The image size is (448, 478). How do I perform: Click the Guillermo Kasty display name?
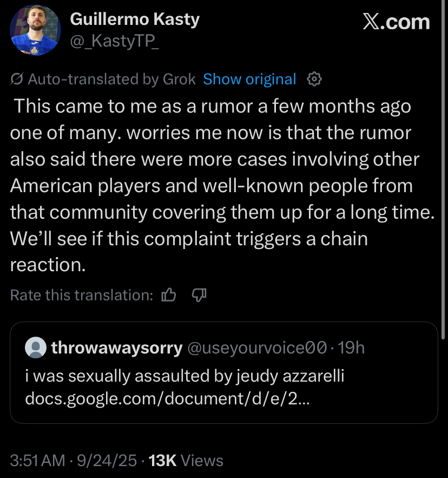(135, 20)
